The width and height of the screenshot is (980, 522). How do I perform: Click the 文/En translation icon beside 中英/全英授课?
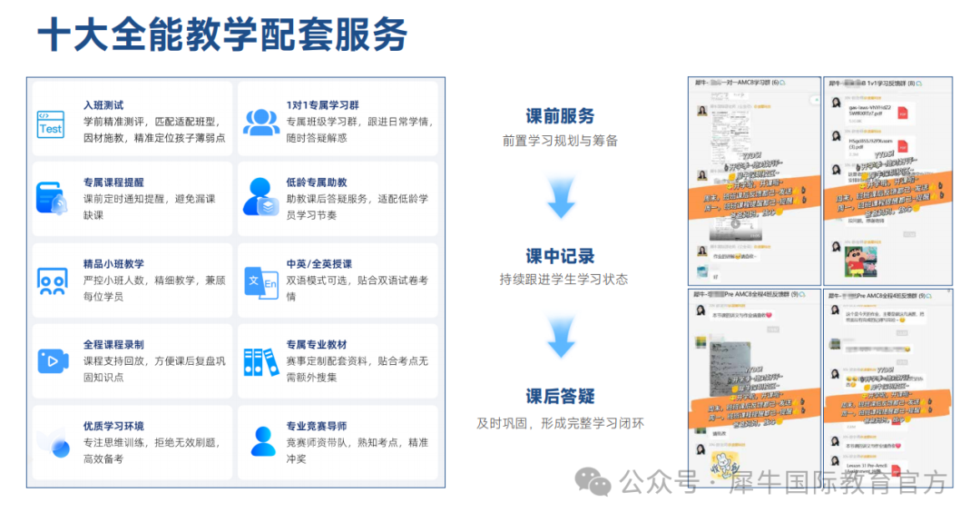pyautogui.click(x=261, y=284)
